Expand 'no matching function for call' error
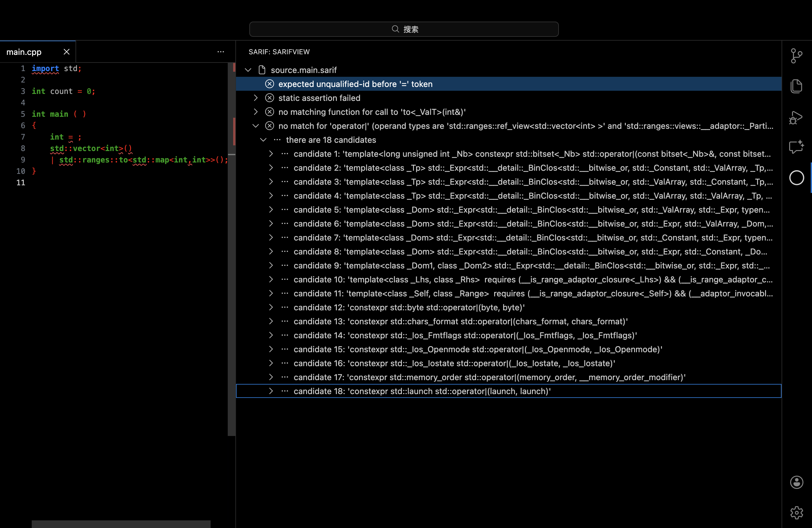The height and width of the screenshot is (528, 812). coord(256,112)
